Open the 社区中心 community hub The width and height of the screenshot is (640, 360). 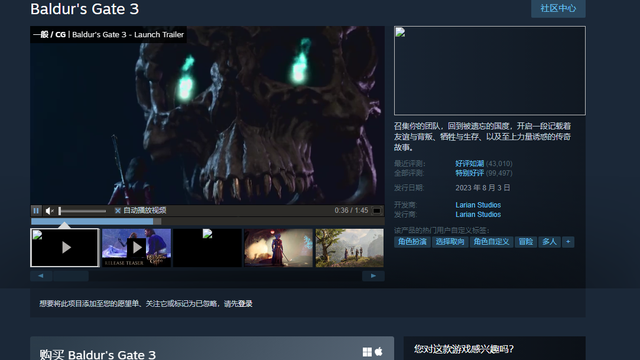pos(558,8)
